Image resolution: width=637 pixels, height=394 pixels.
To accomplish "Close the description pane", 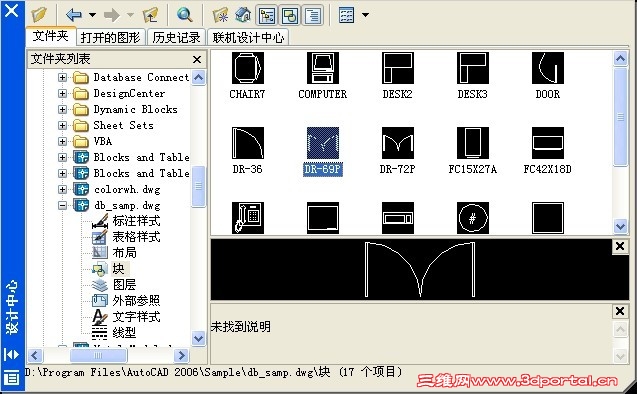I will pos(620,311).
